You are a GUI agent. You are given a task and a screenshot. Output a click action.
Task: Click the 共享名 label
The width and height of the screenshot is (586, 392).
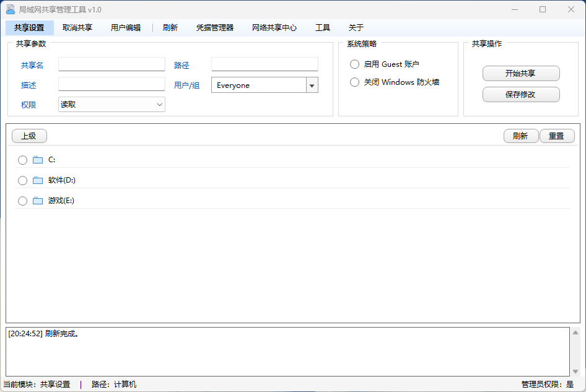(32, 66)
